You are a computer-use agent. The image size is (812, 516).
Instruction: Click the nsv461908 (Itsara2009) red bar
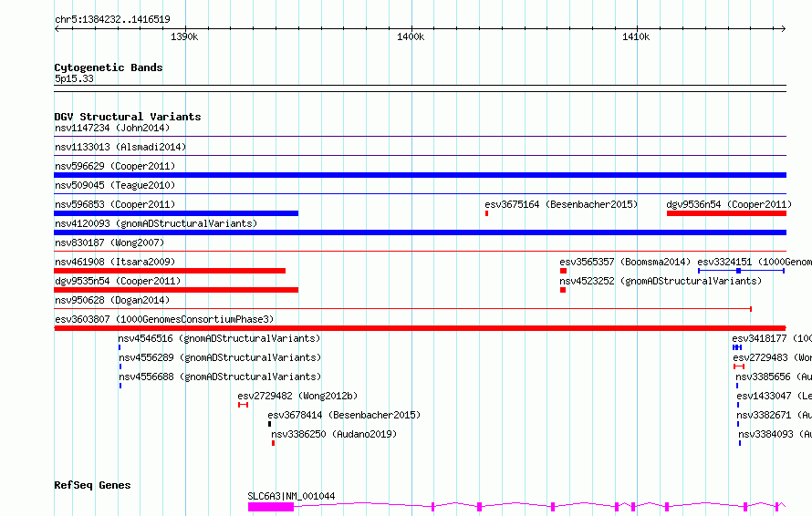click(170, 271)
